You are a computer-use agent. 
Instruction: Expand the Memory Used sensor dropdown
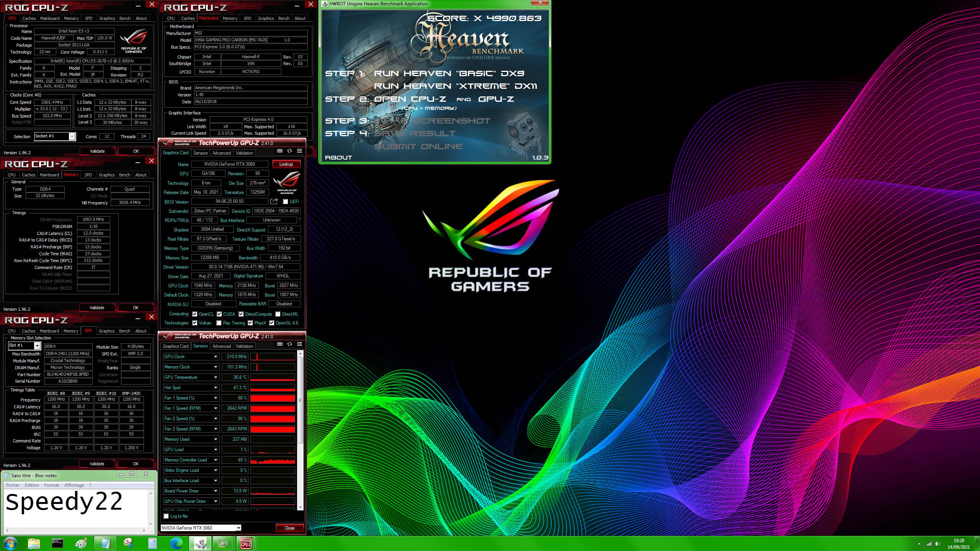(x=216, y=439)
